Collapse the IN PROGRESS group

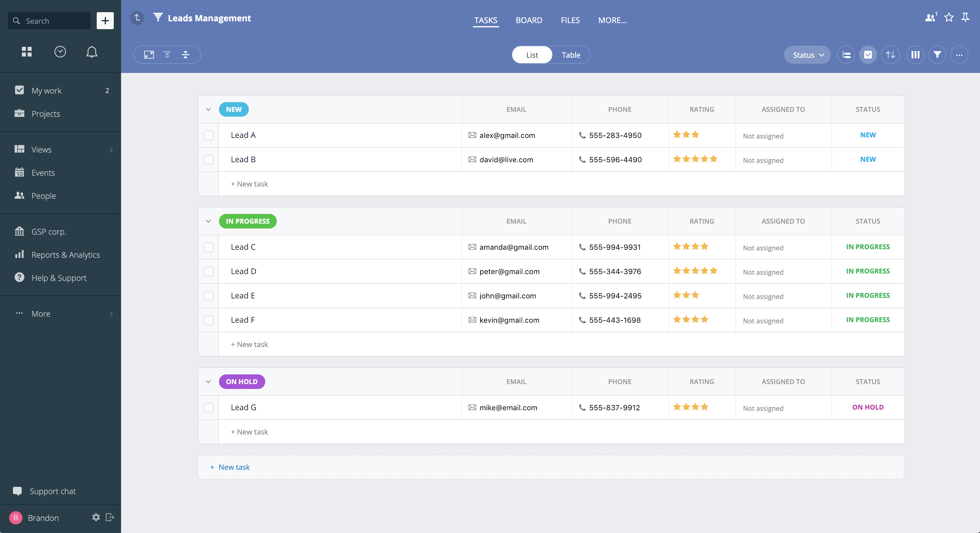208,221
